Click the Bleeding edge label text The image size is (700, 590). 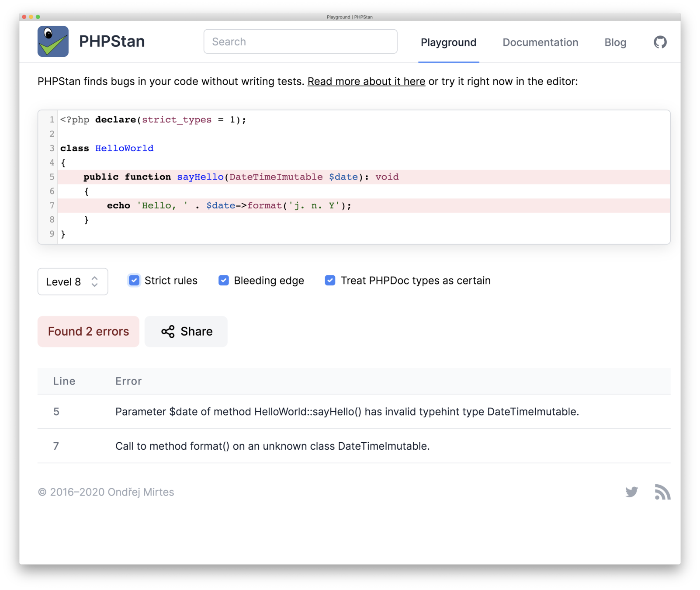(x=269, y=281)
